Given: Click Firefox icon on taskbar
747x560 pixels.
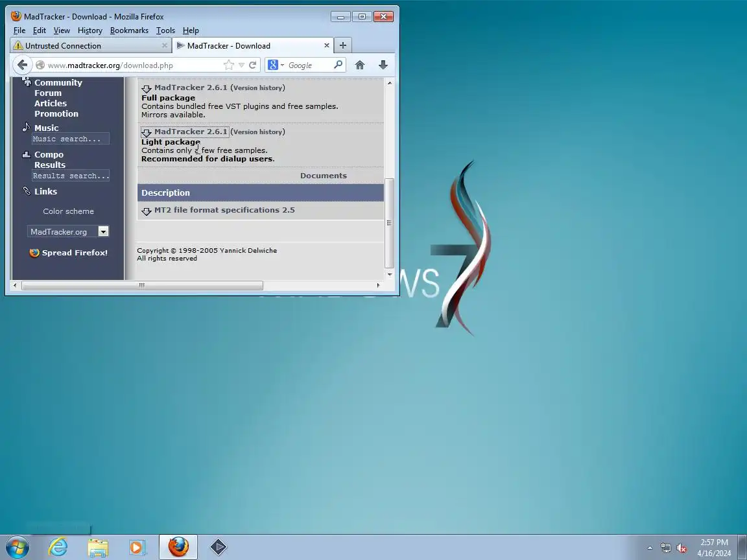Looking at the screenshot, I should 178,547.
